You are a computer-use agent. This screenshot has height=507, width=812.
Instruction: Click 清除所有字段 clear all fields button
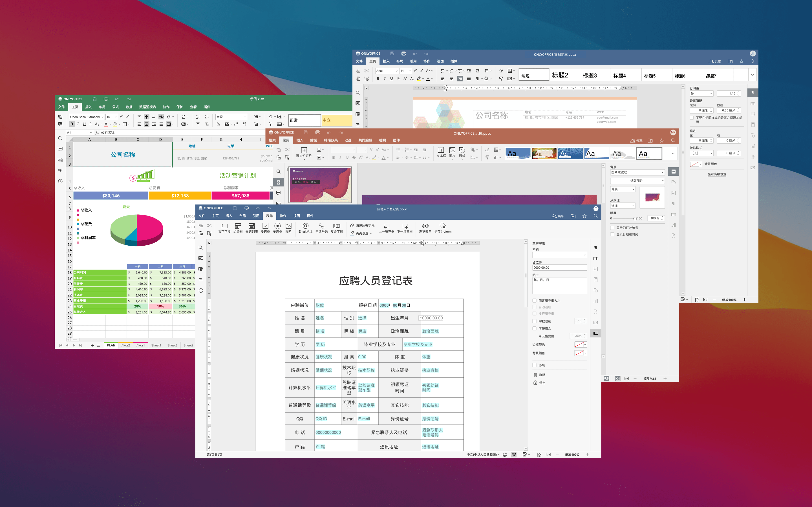(362, 225)
